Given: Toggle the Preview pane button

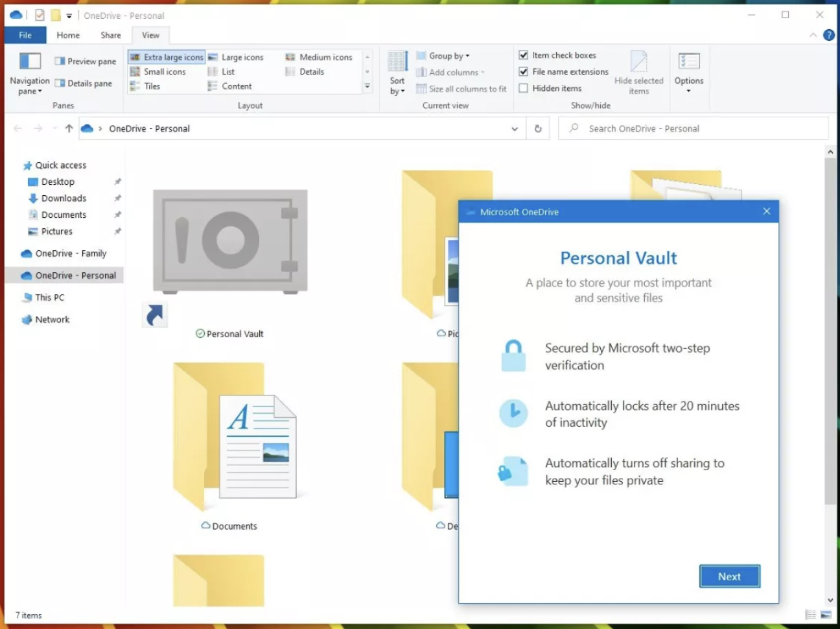Looking at the screenshot, I should pyautogui.click(x=86, y=61).
